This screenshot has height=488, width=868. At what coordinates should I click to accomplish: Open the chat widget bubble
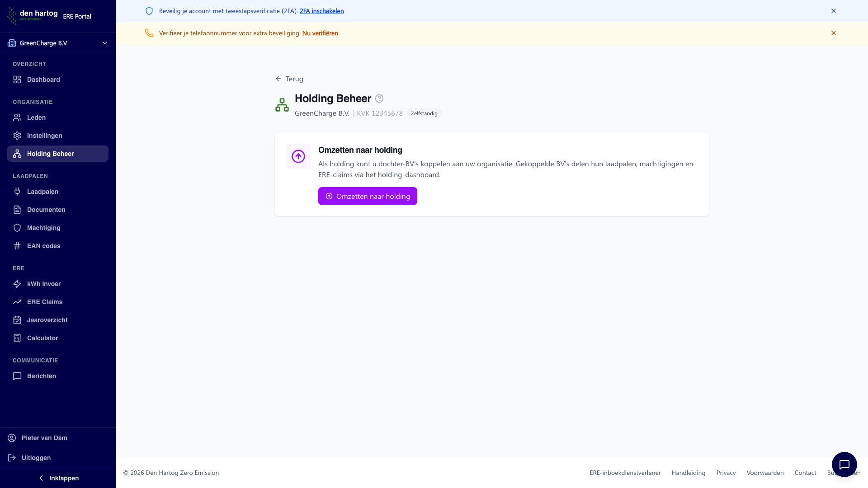(x=844, y=465)
